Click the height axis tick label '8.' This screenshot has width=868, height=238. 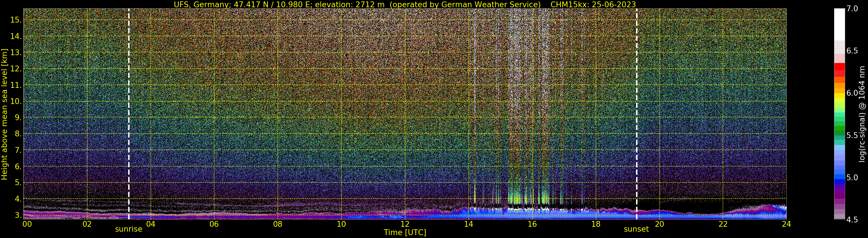pos(18,134)
